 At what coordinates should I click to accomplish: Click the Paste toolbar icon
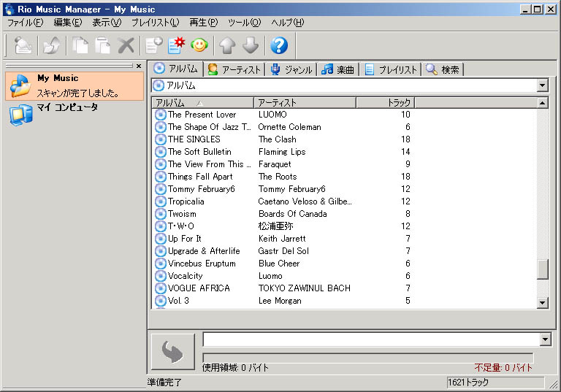click(103, 45)
